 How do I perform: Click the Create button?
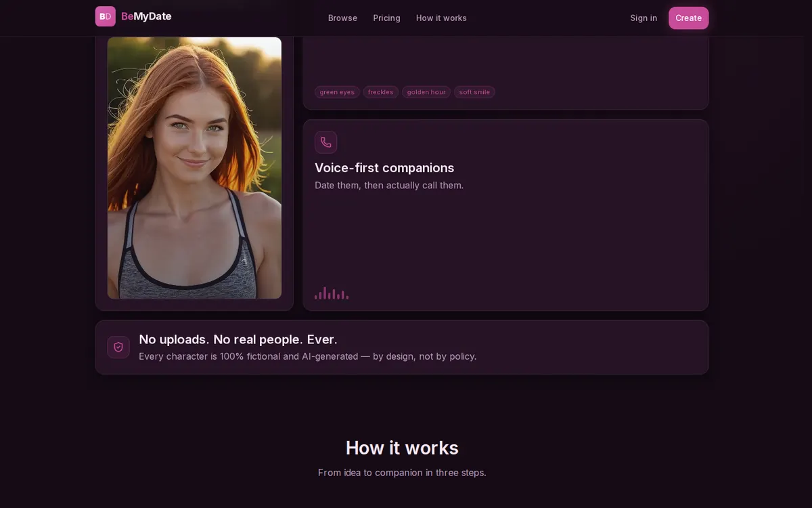[x=688, y=18]
